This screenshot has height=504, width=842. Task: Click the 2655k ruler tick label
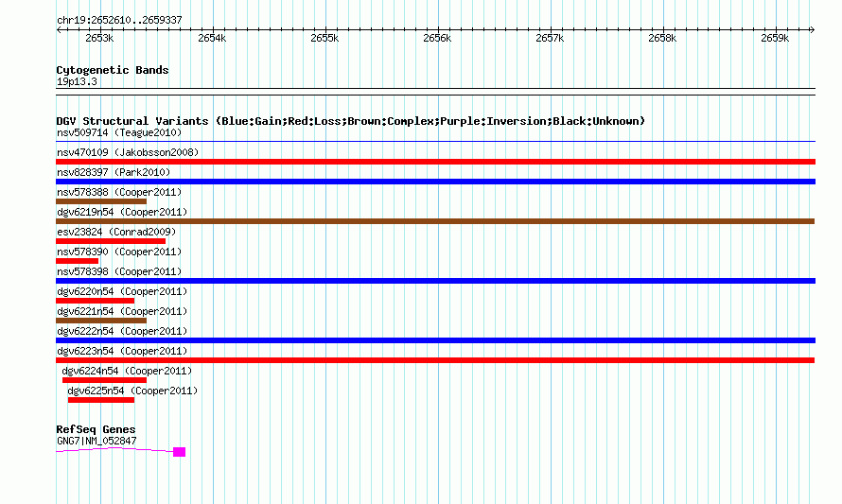(x=325, y=39)
